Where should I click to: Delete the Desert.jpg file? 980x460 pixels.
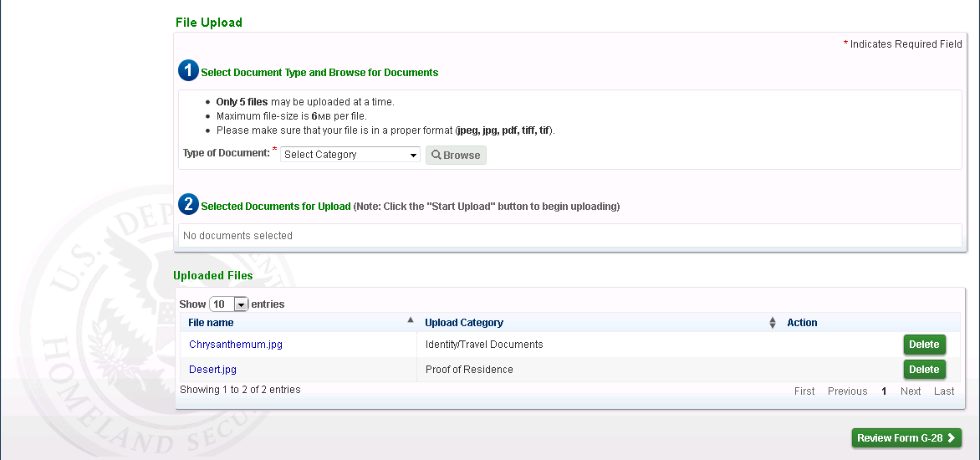pos(924,370)
